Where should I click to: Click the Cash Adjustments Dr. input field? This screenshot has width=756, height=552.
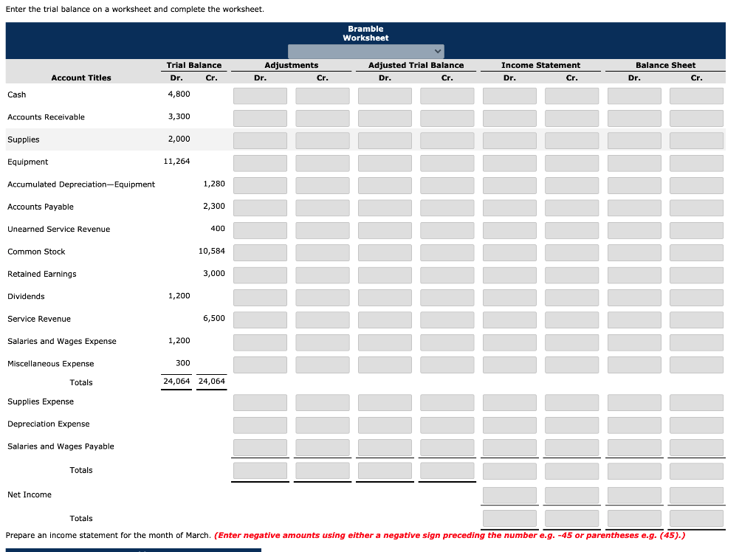pos(260,94)
